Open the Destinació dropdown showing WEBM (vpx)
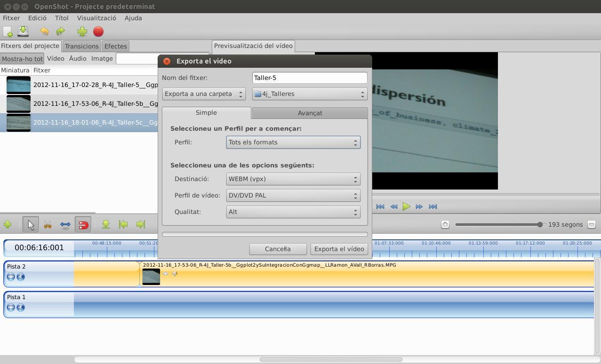The image size is (601, 364). pos(293,179)
